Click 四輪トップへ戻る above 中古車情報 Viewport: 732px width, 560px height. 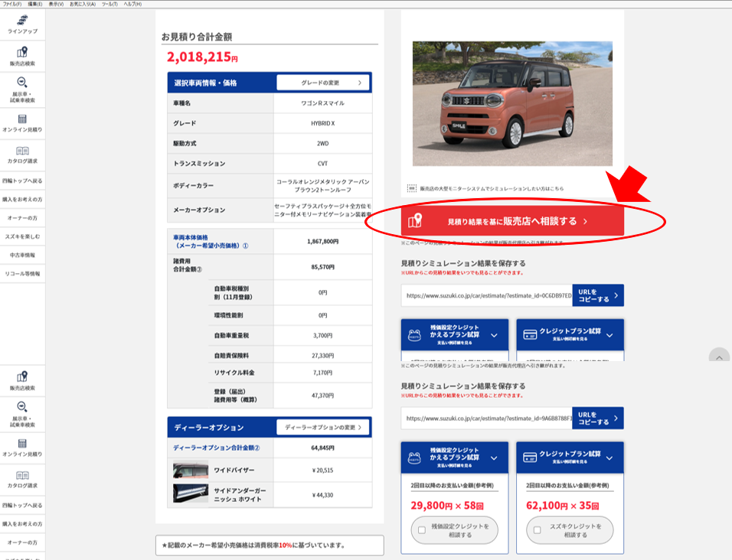pyautogui.click(x=22, y=181)
